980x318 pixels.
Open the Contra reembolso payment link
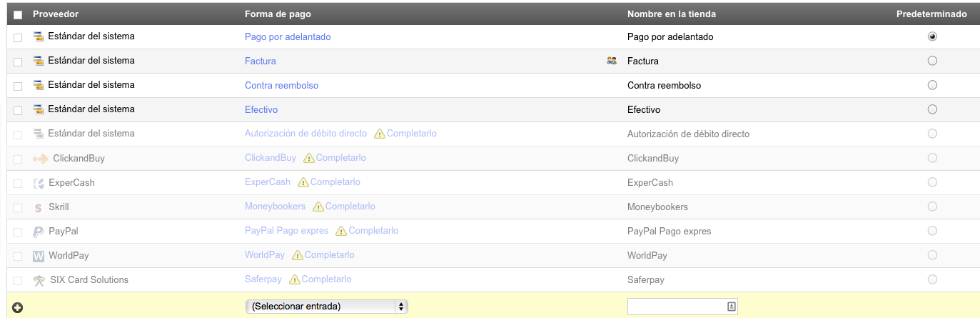(281, 85)
